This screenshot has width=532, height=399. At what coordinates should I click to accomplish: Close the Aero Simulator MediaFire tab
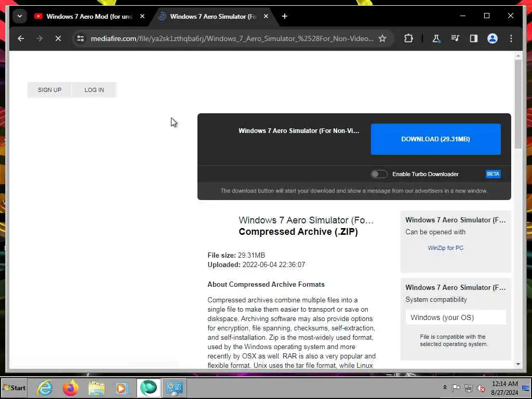[266, 16]
